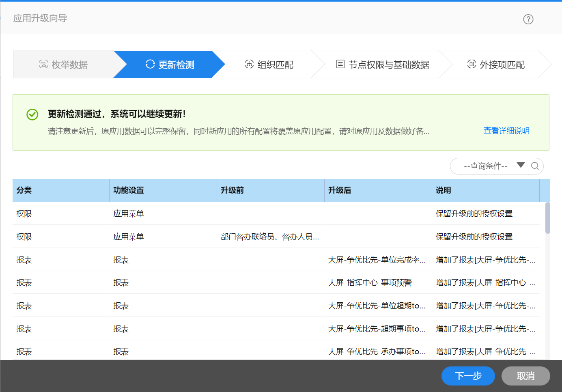Click the 外接项匹配 step icon
The width and height of the screenshot is (562, 392).
[472, 64]
